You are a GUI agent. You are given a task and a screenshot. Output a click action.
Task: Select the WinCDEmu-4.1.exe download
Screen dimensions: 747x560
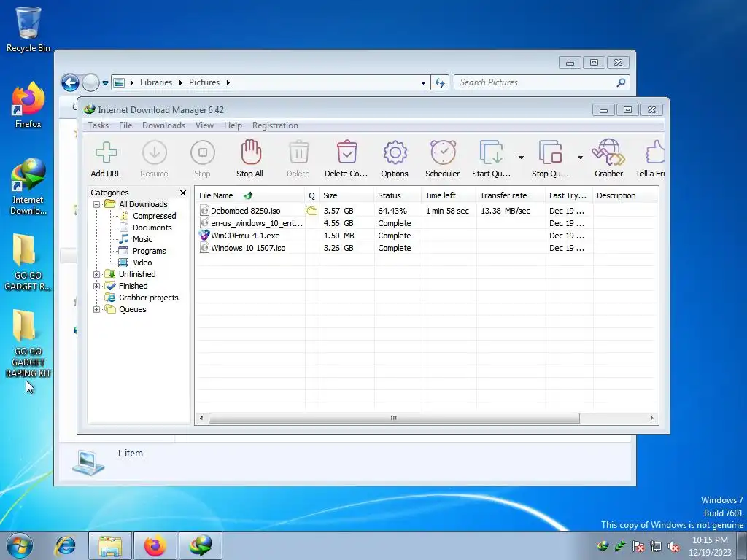point(427,236)
